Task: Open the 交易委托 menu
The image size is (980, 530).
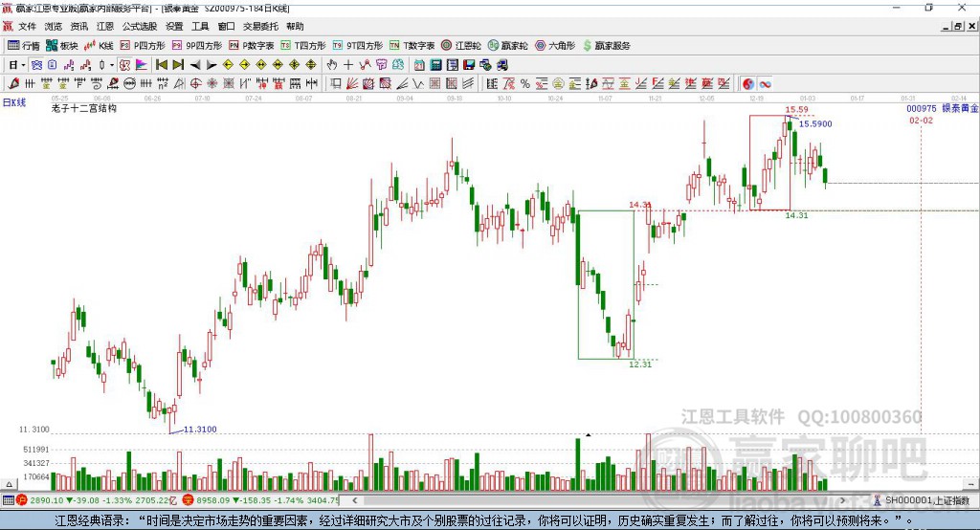Action: (x=260, y=26)
